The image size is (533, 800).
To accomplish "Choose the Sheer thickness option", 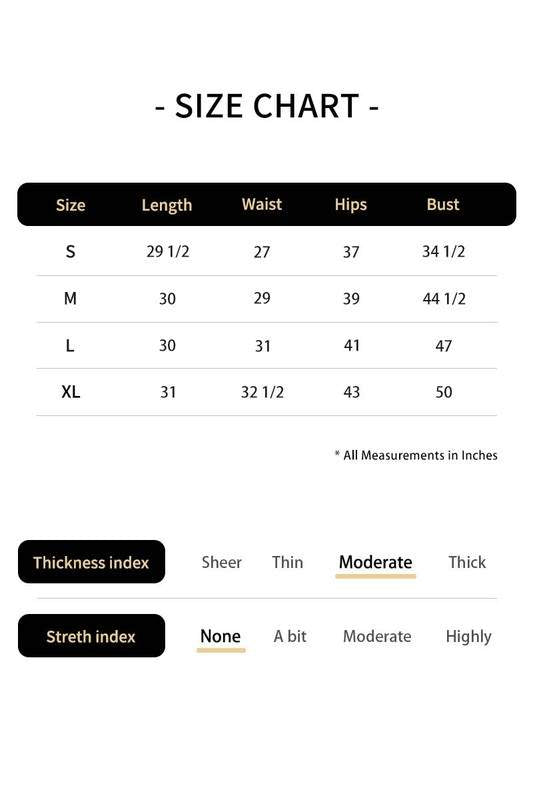I will 221,562.
